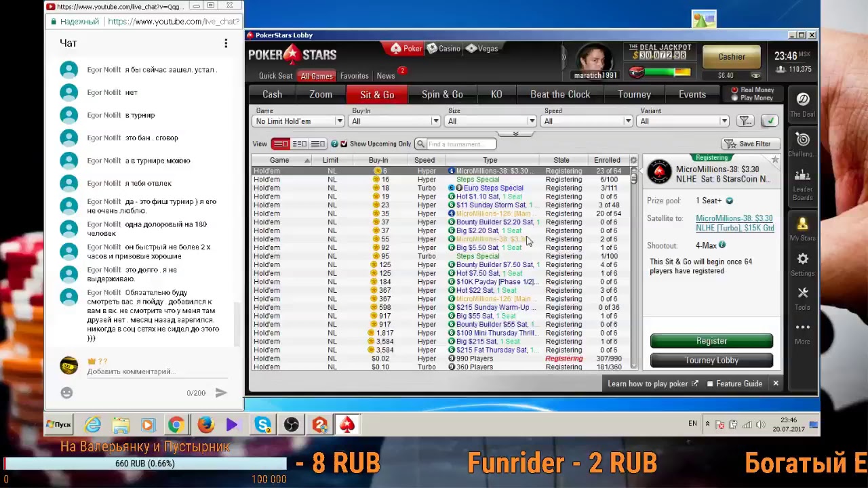Click the green checkmark apply-filter button
Screen dimensions: 868x488
(x=769, y=121)
